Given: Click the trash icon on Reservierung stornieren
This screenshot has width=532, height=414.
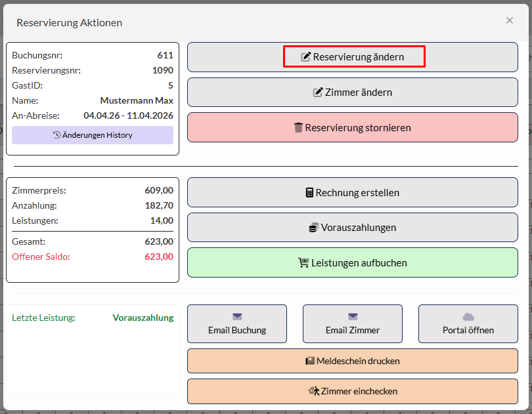Looking at the screenshot, I should [298, 127].
